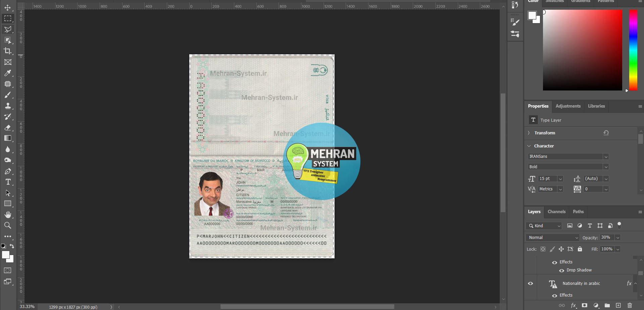Select the Rectangular Marquee tool
644x310 pixels.
[7, 18]
